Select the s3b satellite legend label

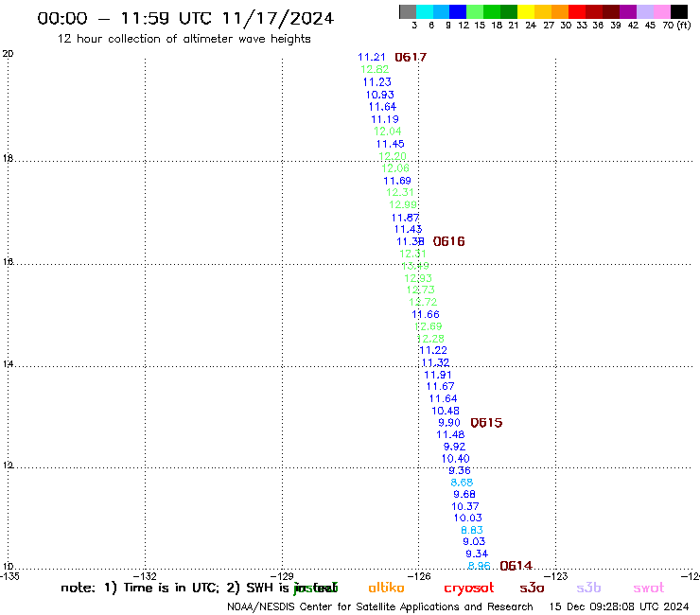[588, 588]
